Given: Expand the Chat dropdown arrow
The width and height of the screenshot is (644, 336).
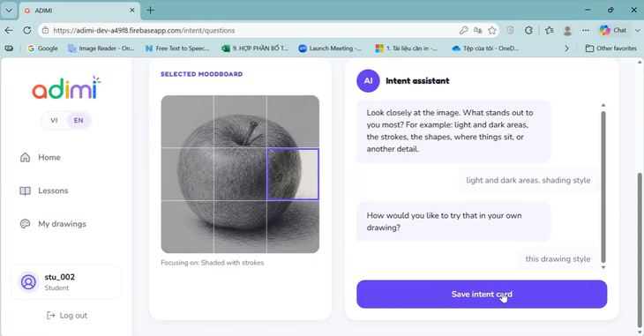Looking at the screenshot, I should point(638,30).
